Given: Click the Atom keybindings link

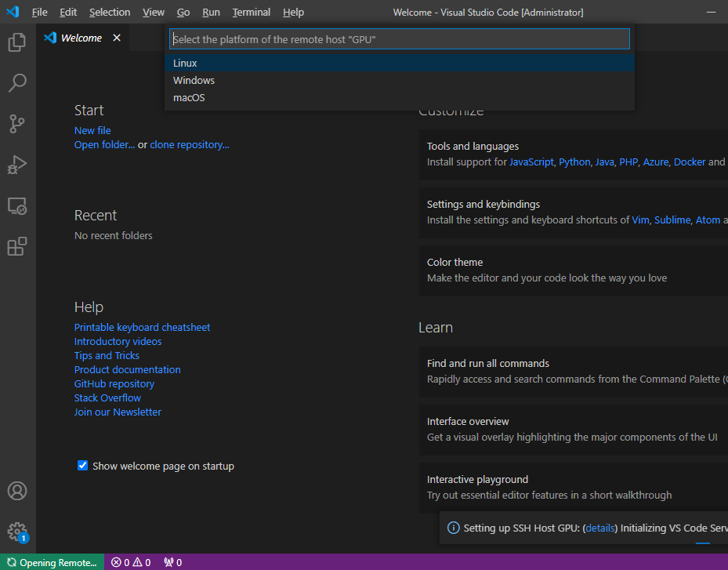Looking at the screenshot, I should tap(708, 220).
